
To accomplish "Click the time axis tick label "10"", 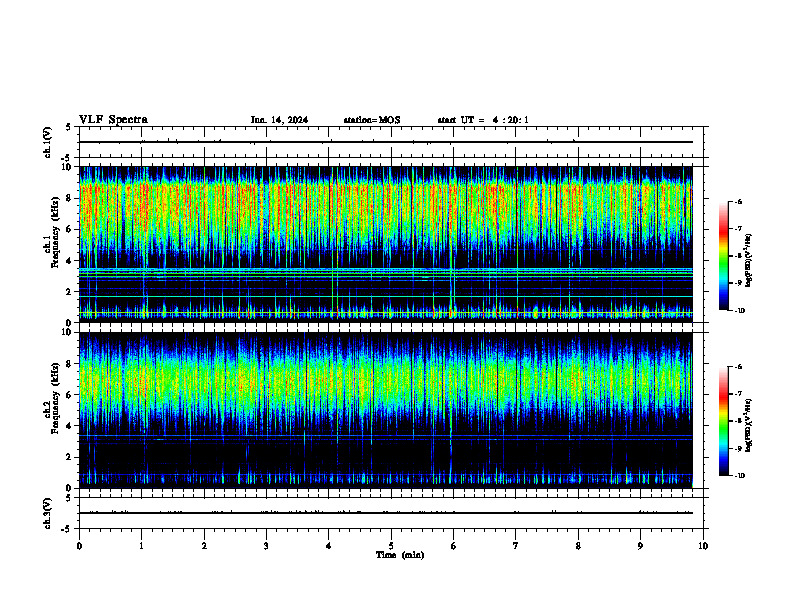I will [703, 546].
